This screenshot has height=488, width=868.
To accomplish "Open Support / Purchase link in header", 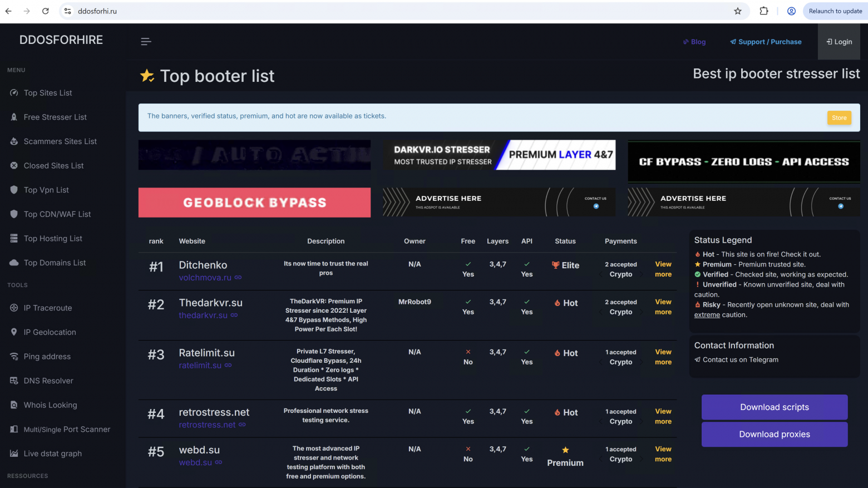I will tap(766, 42).
